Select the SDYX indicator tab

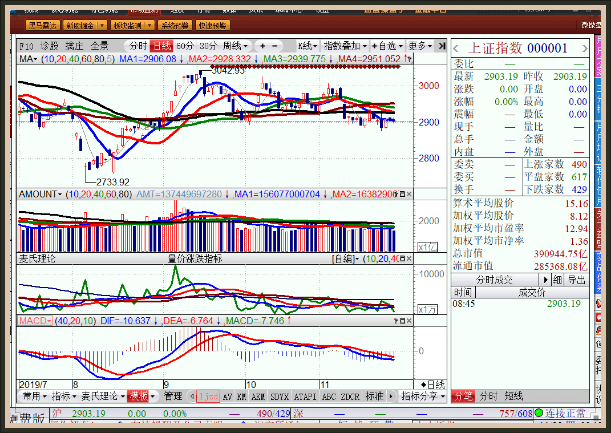click(x=279, y=396)
